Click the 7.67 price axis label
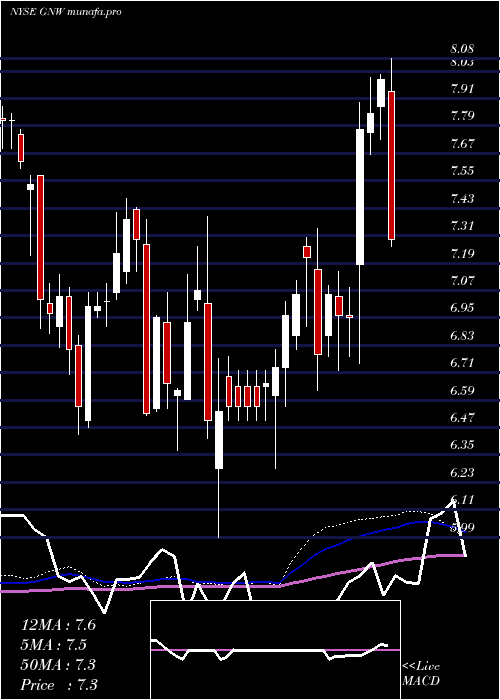This screenshot has height=700, width=500. pyautogui.click(x=462, y=143)
